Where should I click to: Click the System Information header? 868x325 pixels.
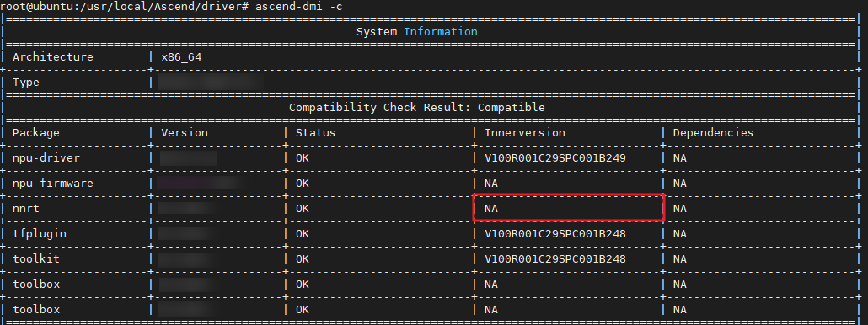pyautogui.click(x=416, y=31)
